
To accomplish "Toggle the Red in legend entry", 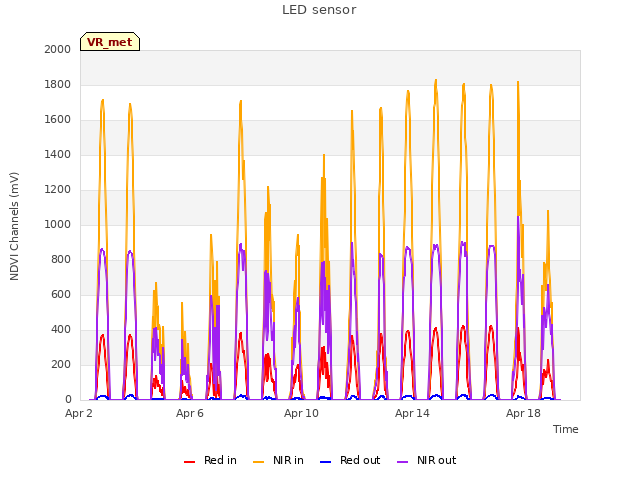I will pyautogui.click(x=210, y=460).
